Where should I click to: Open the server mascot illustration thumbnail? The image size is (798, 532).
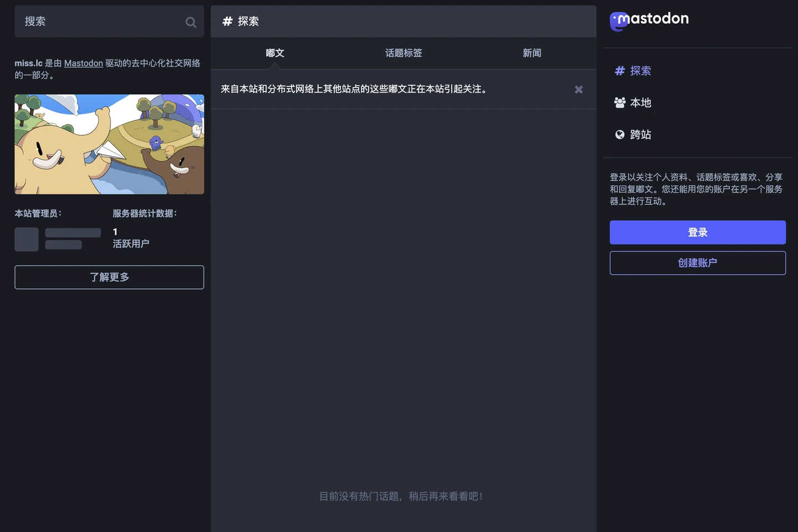click(109, 144)
